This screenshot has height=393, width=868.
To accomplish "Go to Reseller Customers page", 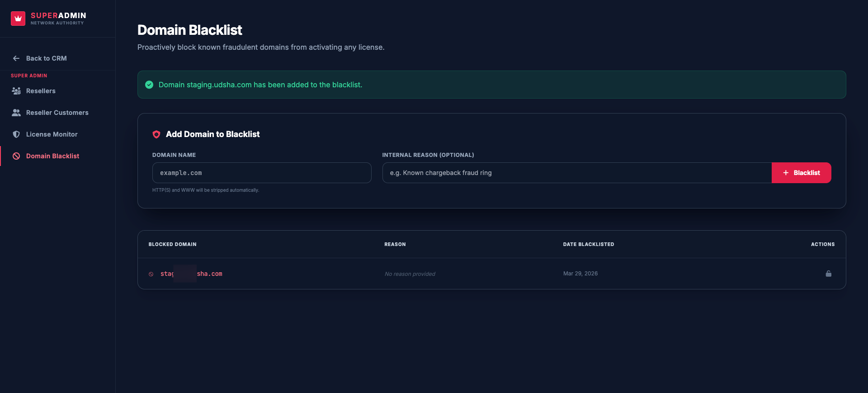I will 57,113.
